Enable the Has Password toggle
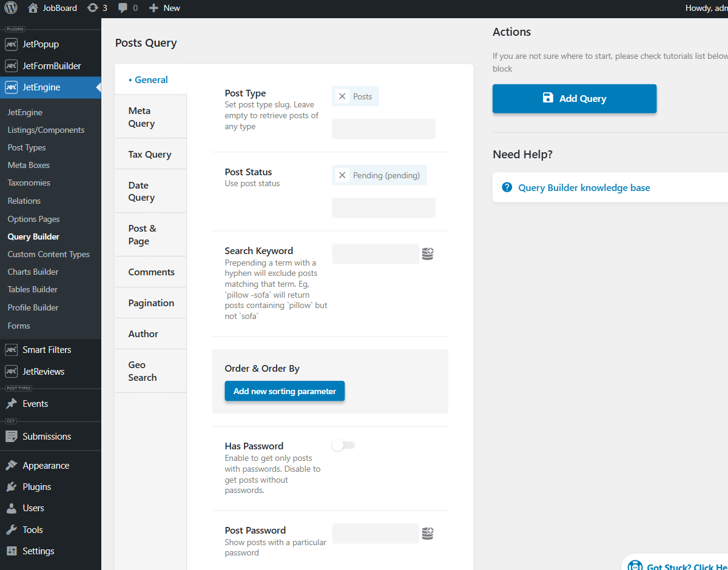 343,445
